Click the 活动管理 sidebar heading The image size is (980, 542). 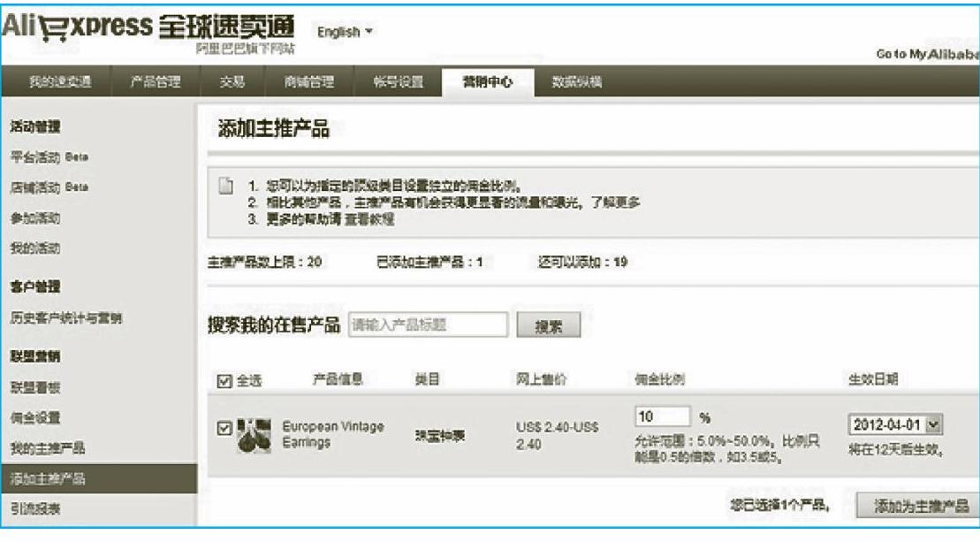tap(35, 126)
